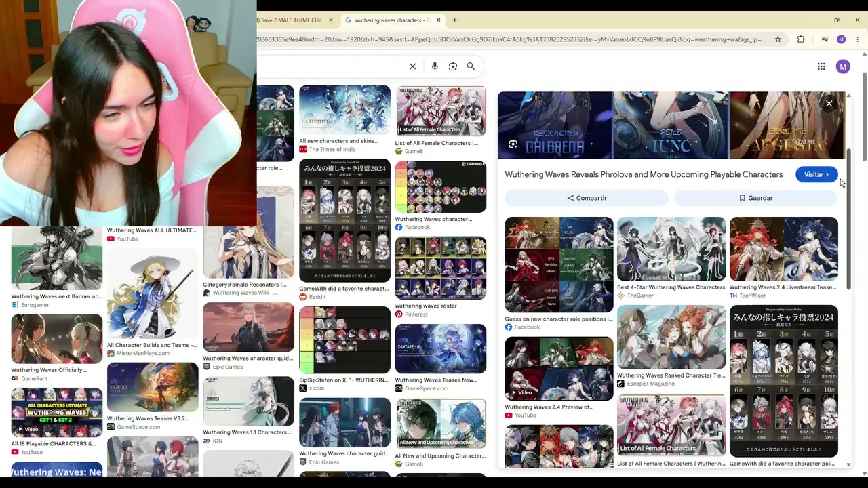Open "Wuthering Waves Ranked Character Tie" thumbnail
The image size is (868, 488).
click(671, 337)
